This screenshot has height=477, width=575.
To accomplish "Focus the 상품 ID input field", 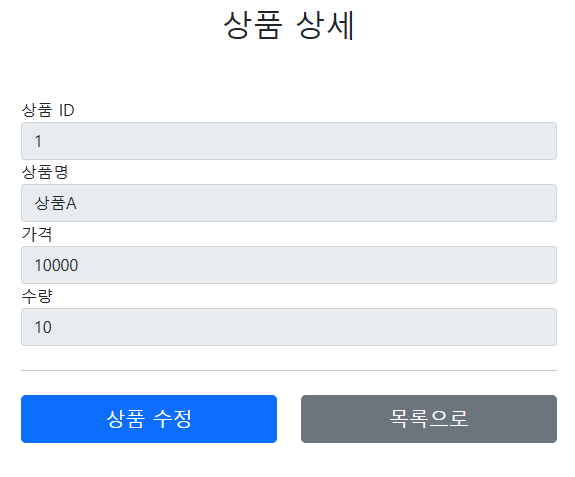I will pyautogui.click(x=289, y=141).
